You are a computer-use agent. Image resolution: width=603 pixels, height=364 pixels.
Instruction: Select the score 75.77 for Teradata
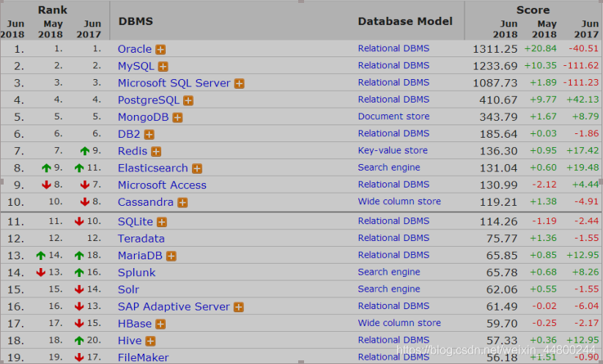point(502,239)
